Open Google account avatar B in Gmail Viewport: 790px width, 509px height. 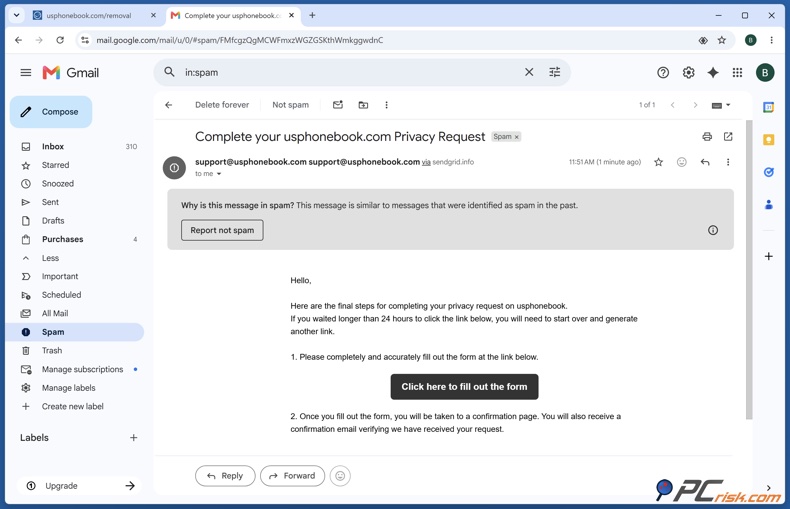pos(765,73)
